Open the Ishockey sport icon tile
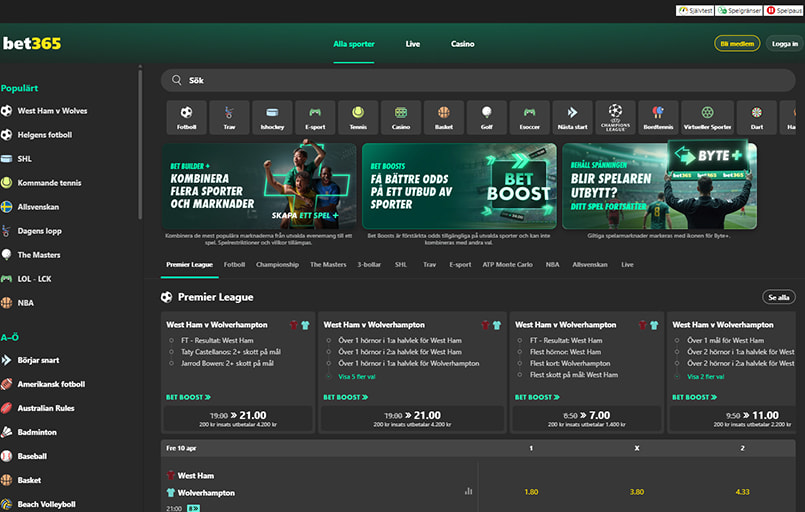The image size is (805, 512). coord(272,118)
